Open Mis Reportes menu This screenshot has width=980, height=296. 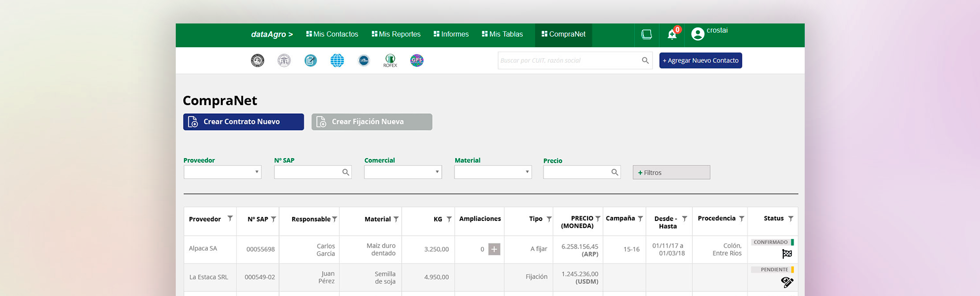tap(396, 34)
